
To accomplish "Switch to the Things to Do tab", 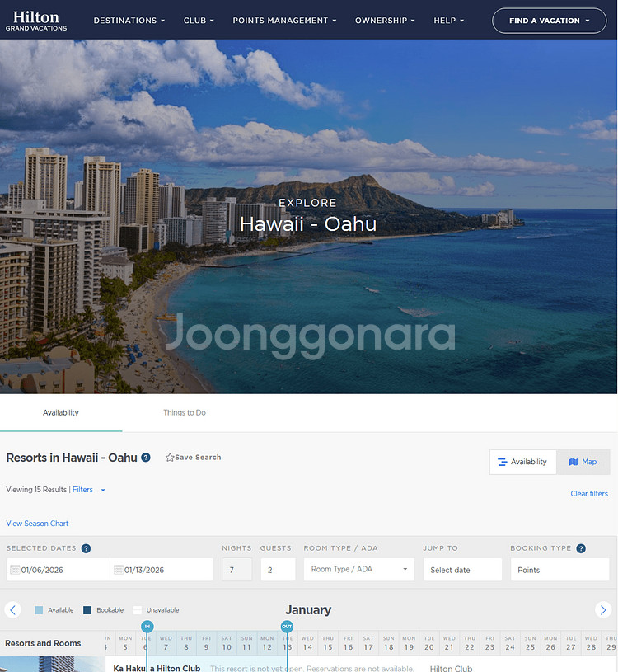I will click(185, 412).
